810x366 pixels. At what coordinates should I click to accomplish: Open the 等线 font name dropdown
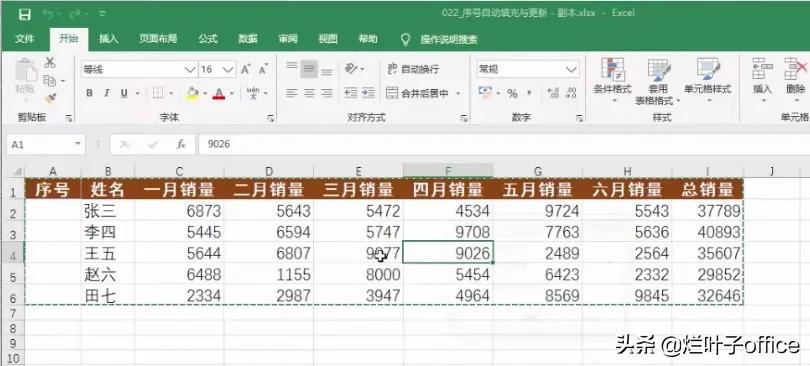point(190,69)
